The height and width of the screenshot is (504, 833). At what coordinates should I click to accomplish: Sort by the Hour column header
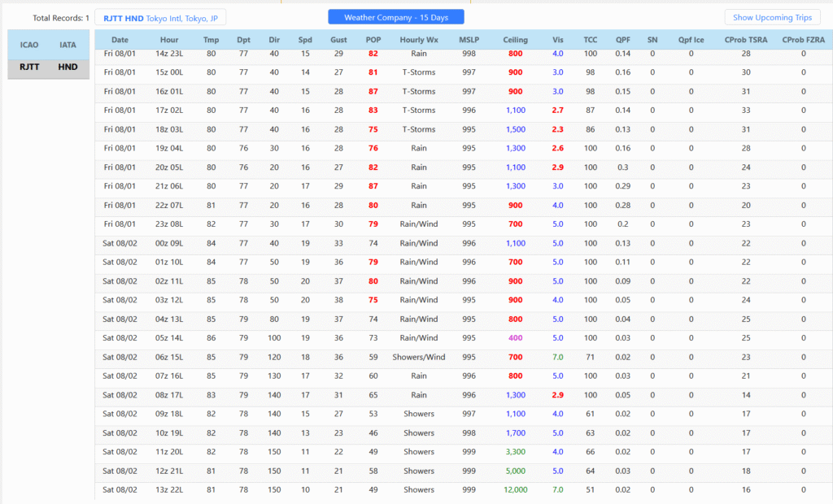pyautogui.click(x=169, y=40)
